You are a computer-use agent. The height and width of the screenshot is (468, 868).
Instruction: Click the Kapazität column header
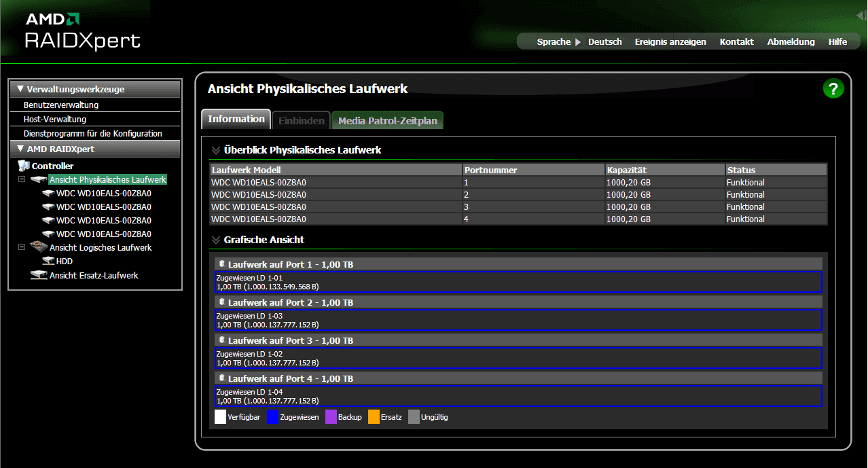(x=665, y=170)
